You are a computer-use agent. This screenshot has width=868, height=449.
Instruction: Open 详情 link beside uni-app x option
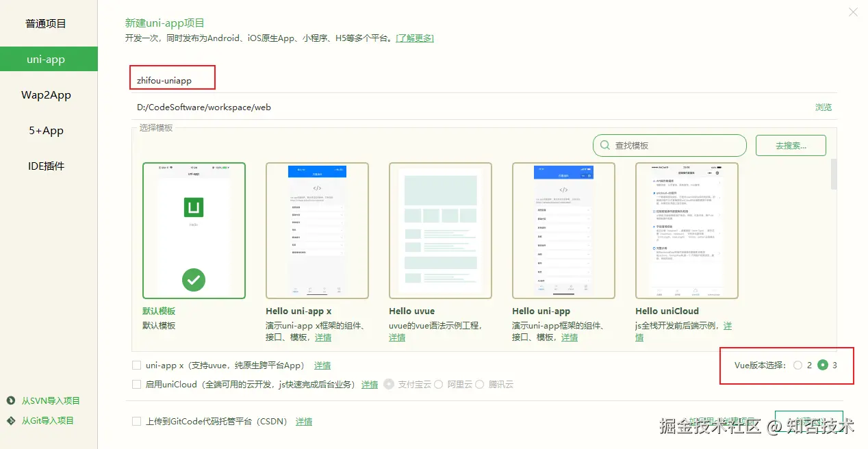[322, 366]
